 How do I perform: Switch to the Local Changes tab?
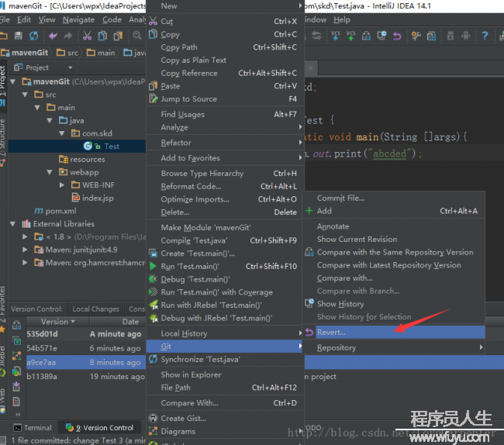[x=96, y=309]
